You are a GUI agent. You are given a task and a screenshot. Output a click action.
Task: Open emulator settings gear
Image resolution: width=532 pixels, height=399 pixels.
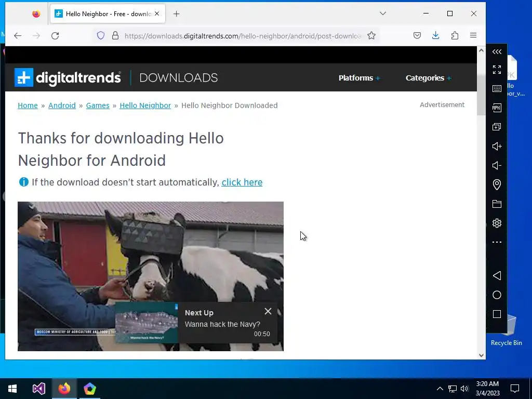497,223
